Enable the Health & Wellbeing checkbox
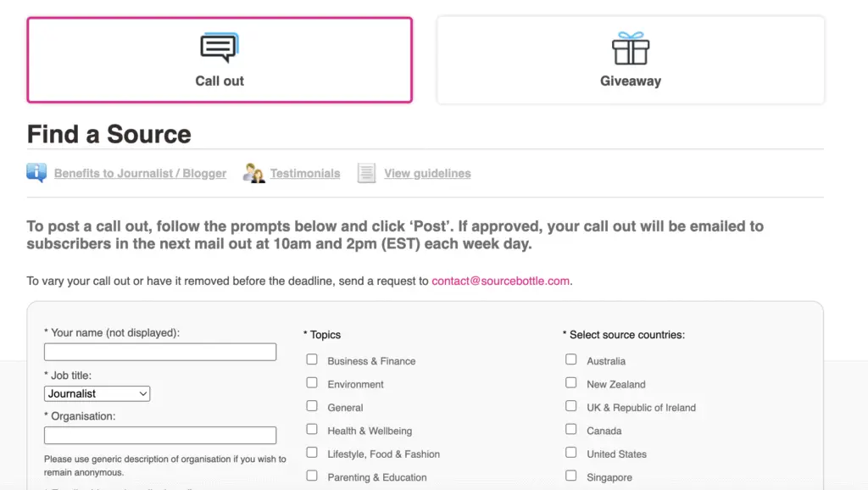This screenshot has height=490, width=868. pyautogui.click(x=312, y=430)
